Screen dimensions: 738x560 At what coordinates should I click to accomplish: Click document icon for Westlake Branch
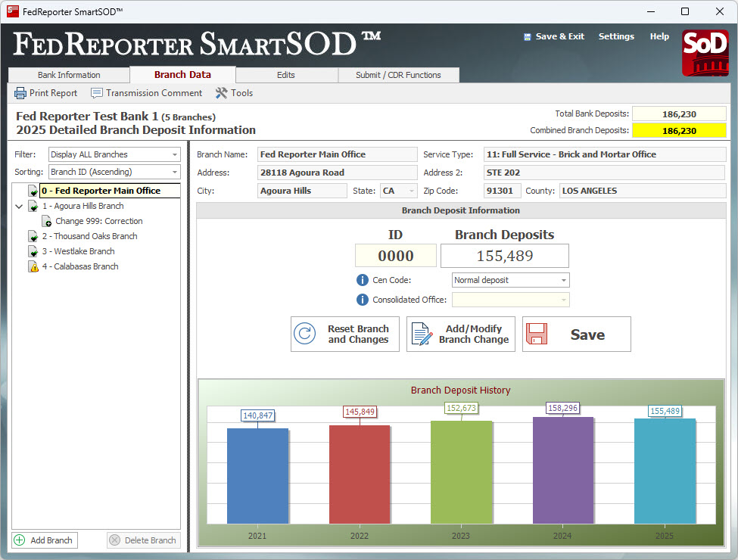pos(33,251)
